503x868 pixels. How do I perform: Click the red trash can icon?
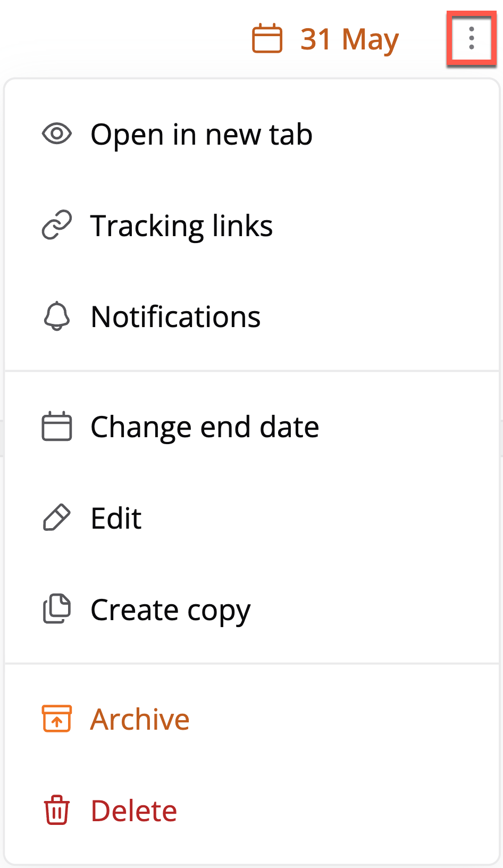(57, 810)
